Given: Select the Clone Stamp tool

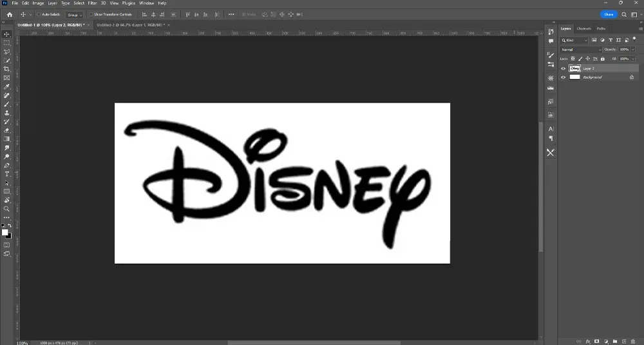Looking at the screenshot, I should (6, 113).
